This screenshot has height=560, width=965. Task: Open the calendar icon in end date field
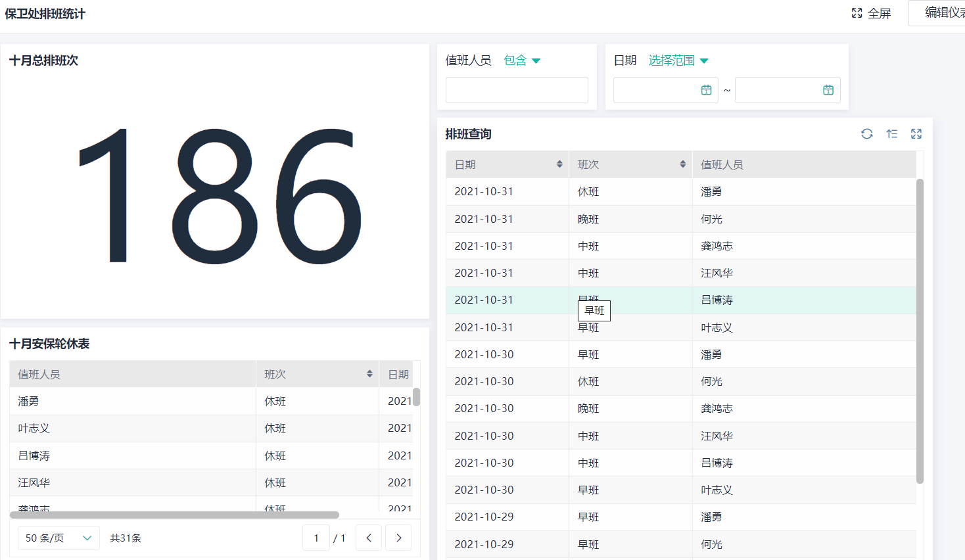pos(828,90)
